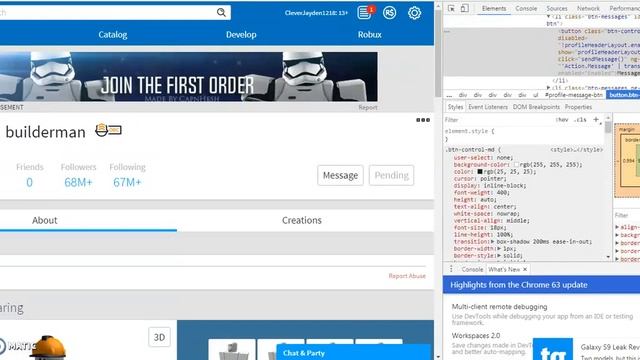The width and height of the screenshot is (640, 360).
Task: Open the Catalog navigation link
Action: click(113, 35)
